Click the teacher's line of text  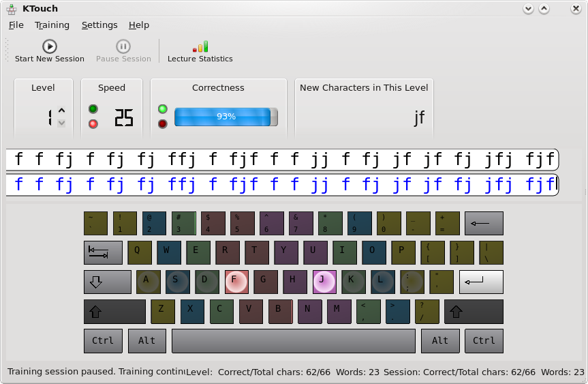[282, 160]
